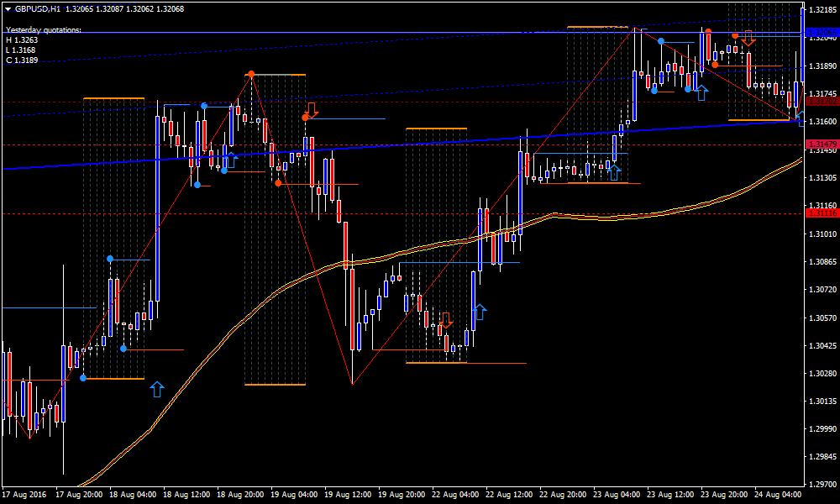Select the red zigzag peak dot on 18 Aug
Screen dimensions: 840x504
250,75
